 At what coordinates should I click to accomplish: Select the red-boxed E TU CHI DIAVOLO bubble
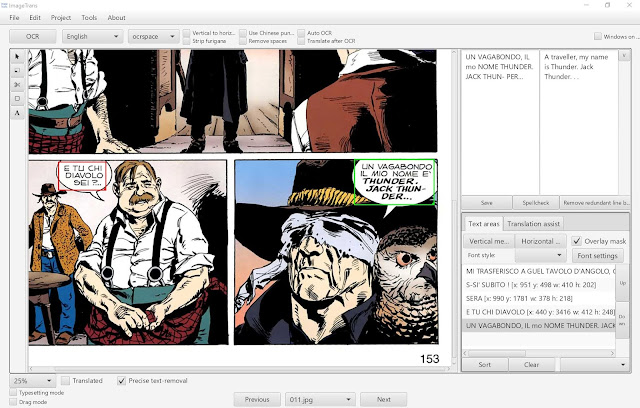(x=83, y=175)
